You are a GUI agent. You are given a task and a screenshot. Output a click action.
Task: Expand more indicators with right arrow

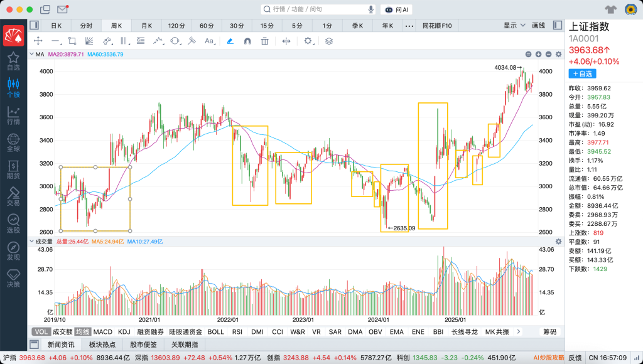tap(518, 331)
